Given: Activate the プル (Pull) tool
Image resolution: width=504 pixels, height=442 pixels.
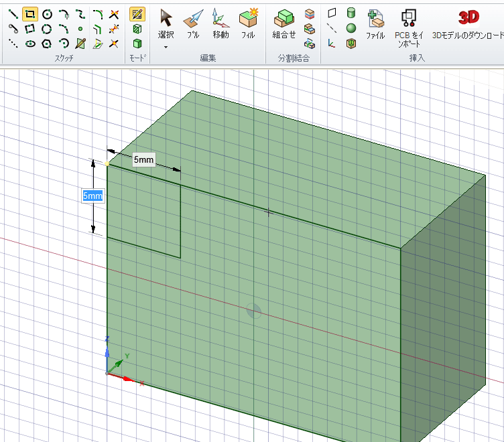Looking at the screenshot, I should (193, 24).
